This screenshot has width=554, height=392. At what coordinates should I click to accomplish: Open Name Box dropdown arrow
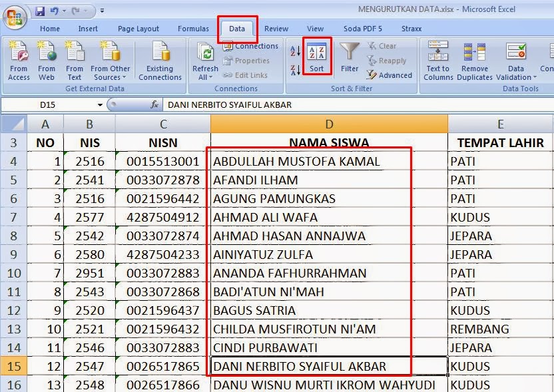pyautogui.click(x=100, y=105)
